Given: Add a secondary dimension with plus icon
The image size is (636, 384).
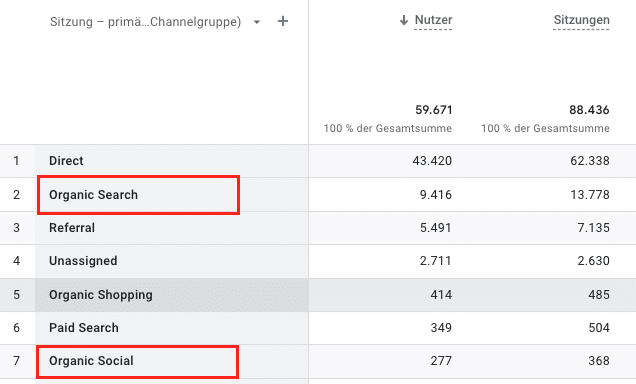Looking at the screenshot, I should coord(283,21).
